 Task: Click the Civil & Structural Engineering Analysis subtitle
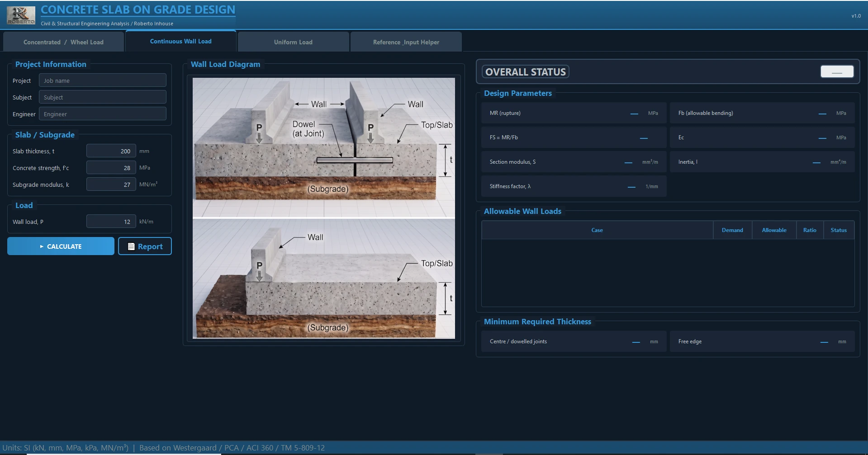tap(107, 24)
